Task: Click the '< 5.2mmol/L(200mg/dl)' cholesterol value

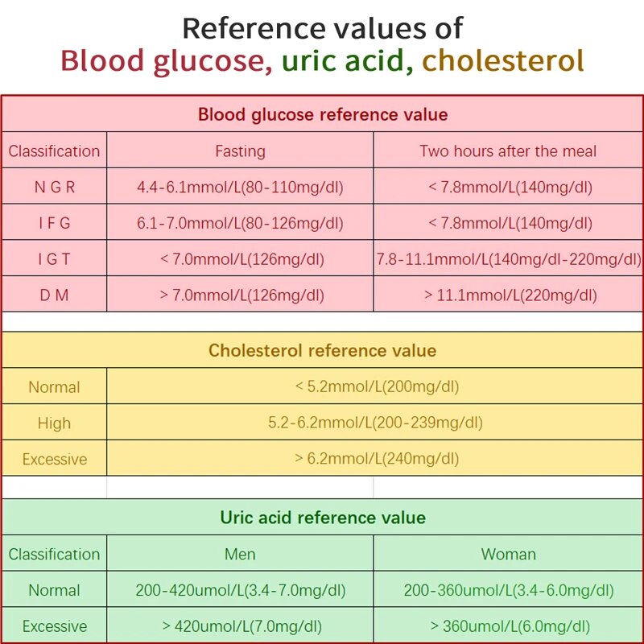Action: coord(376,387)
